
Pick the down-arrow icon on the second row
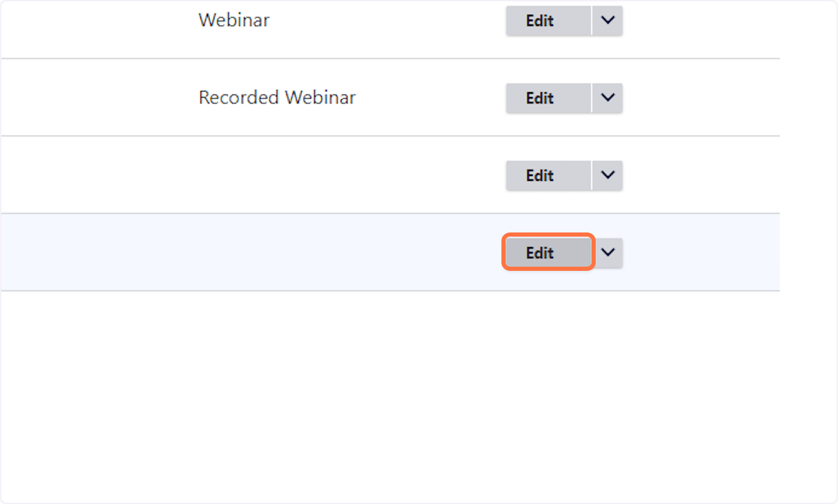(608, 98)
